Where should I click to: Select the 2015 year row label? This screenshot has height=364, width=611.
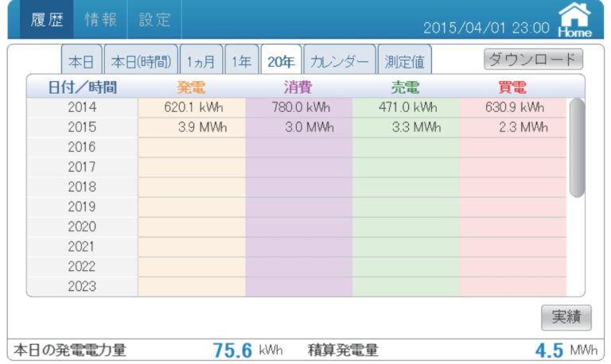pyautogui.click(x=82, y=127)
